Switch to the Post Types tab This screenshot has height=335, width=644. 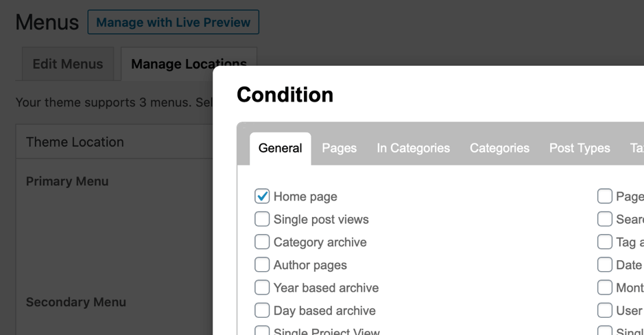580,148
